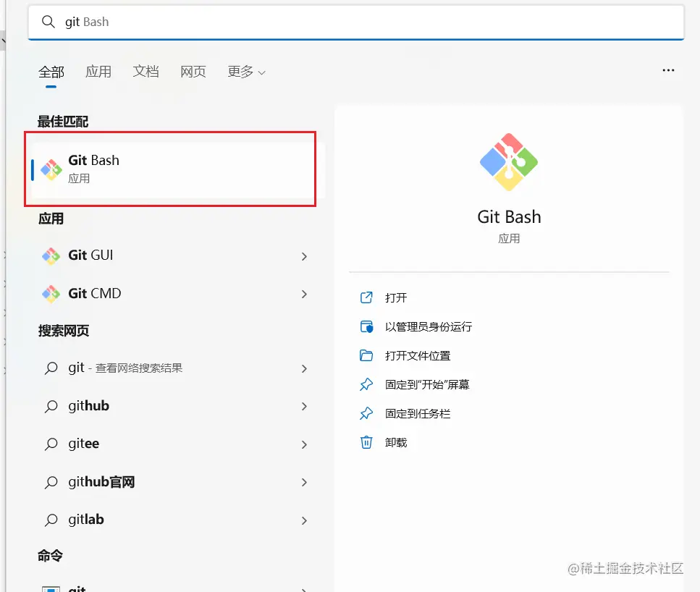Viewport: 700px width, 592px height.
Task: Click magnifier icon beside 'git' web suggestion
Action: pos(51,368)
